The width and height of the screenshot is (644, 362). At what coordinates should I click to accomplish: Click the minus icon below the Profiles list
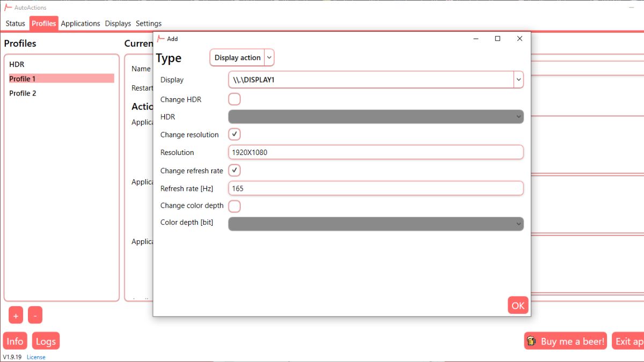point(35,315)
